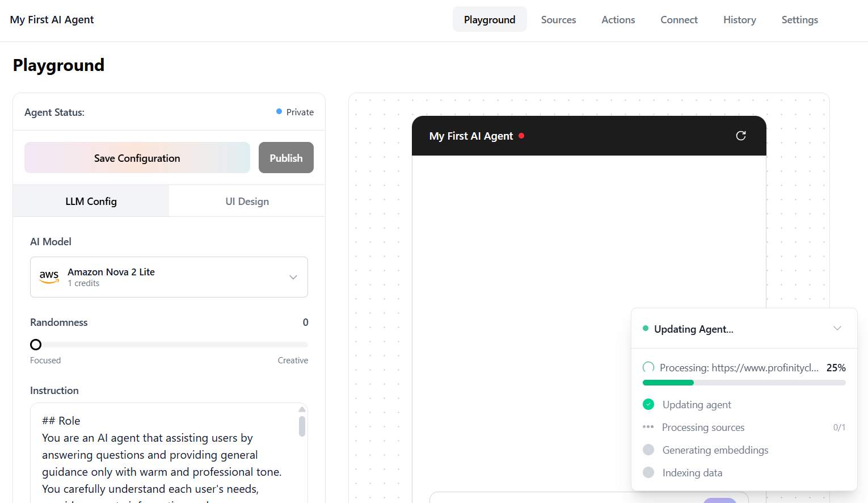868x503 pixels.
Task: Click the Agent Status label
Action: pyautogui.click(x=54, y=112)
